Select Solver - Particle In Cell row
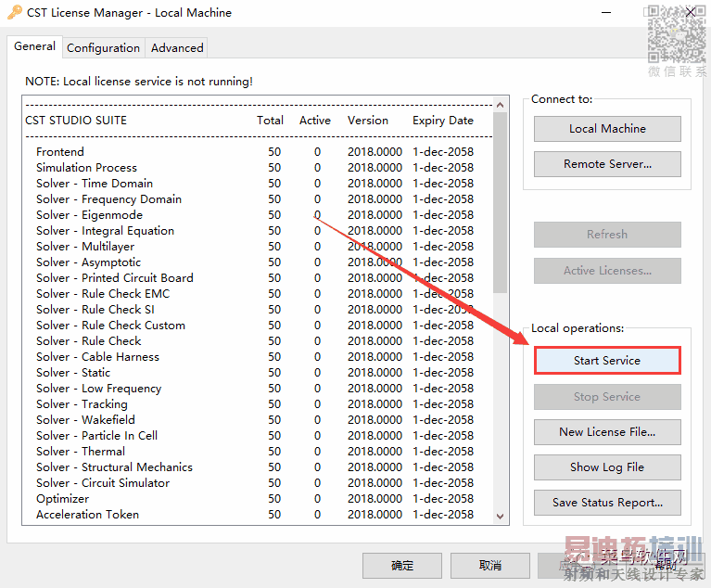The image size is (711, 588). (x=255, y=436)
